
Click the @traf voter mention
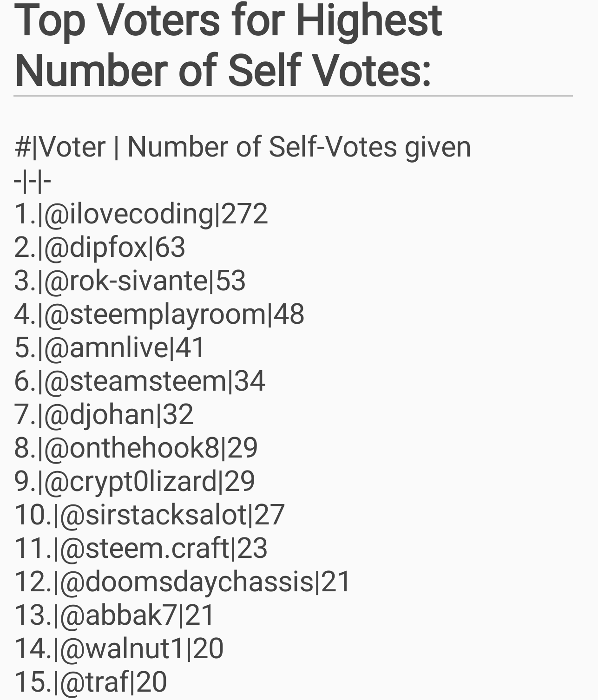point(94,682)
